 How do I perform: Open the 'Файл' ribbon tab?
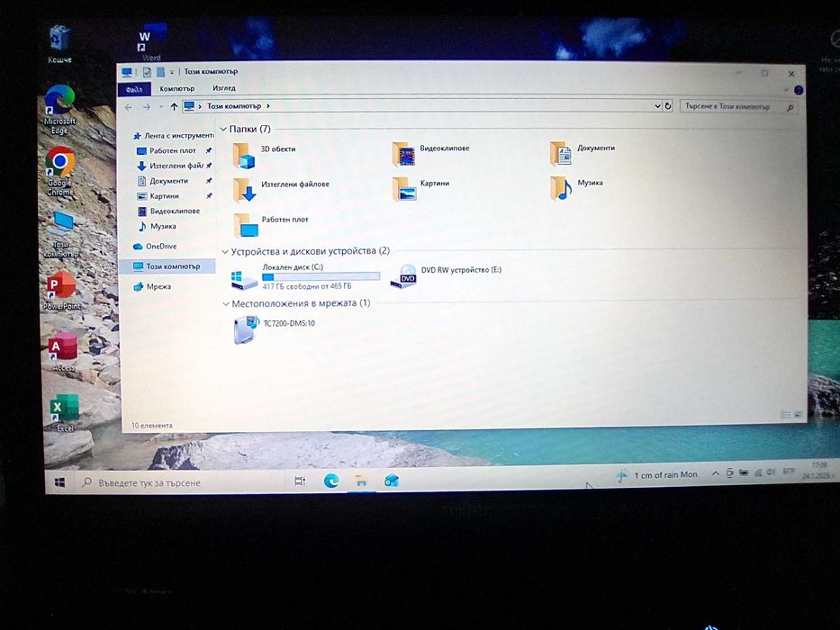[x=134, y=89]
